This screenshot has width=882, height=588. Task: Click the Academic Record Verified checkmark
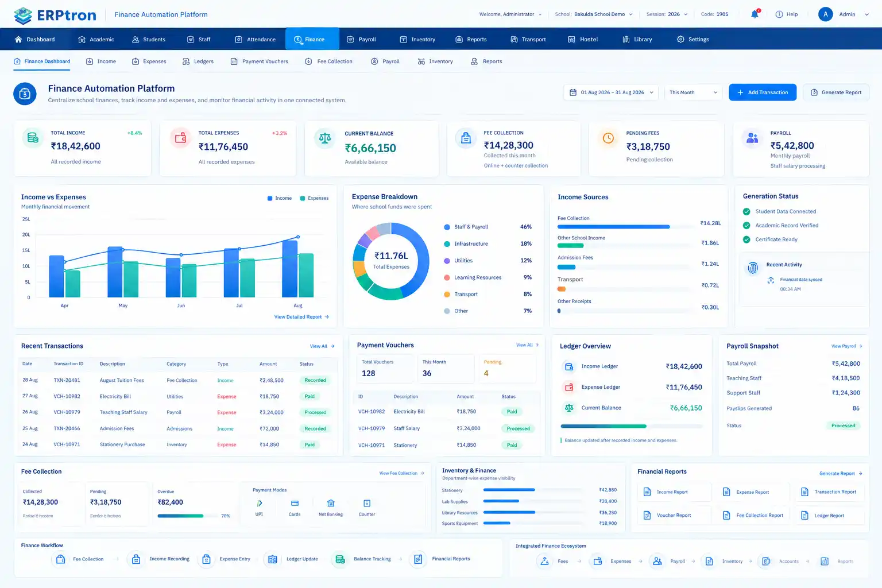[746, 226]
